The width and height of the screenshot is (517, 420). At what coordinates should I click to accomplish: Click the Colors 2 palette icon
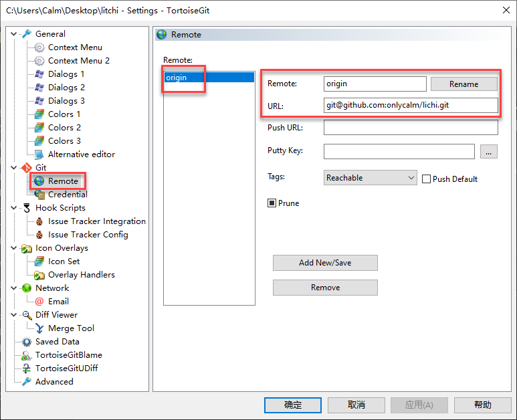tap(39, 128)
